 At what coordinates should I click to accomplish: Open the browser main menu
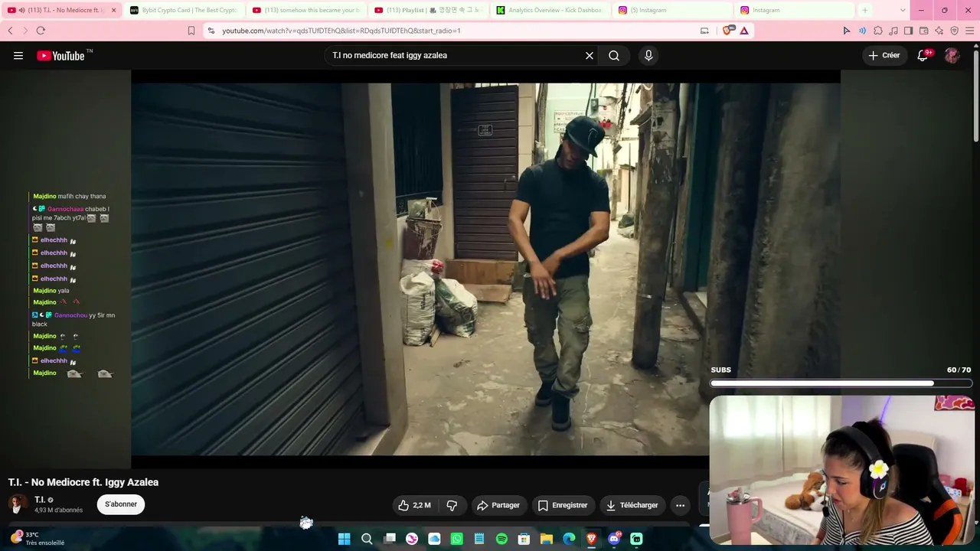(969, 31)
